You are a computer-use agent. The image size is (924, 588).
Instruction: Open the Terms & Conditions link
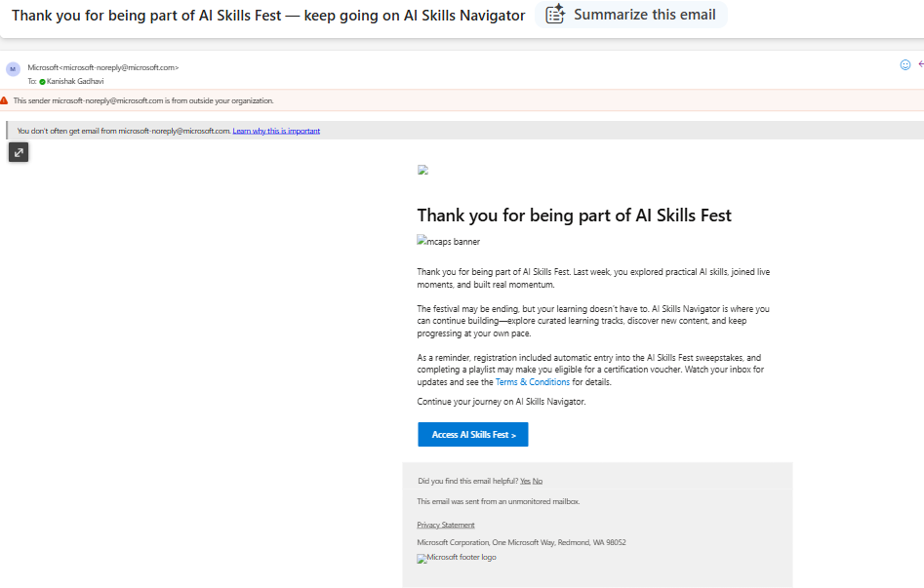(533, 382)
